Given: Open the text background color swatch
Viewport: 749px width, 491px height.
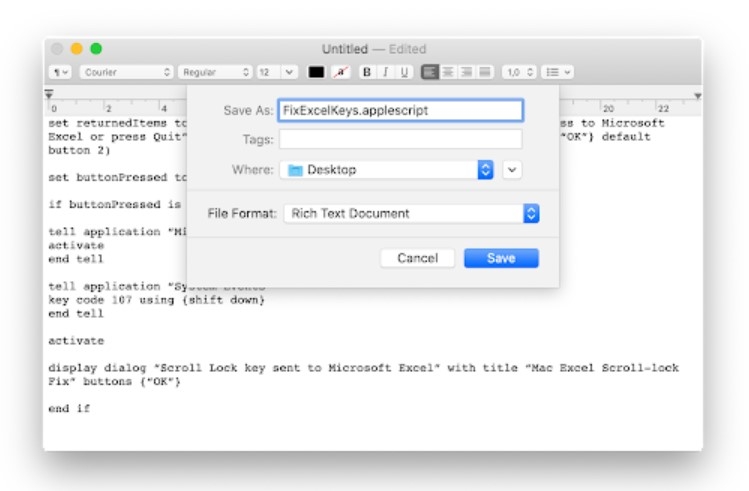Looking at the screenshot, I should 341,72.
